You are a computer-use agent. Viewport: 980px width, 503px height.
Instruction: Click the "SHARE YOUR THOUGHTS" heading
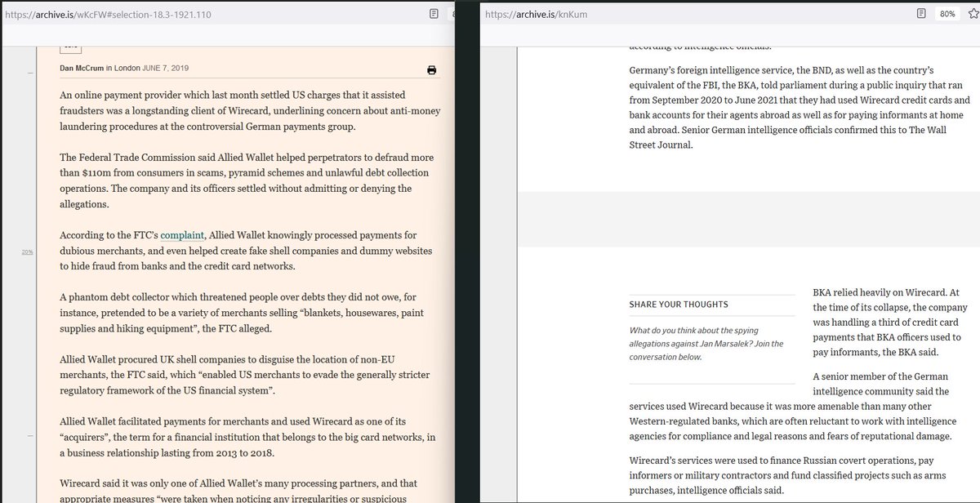coord(679,305)
